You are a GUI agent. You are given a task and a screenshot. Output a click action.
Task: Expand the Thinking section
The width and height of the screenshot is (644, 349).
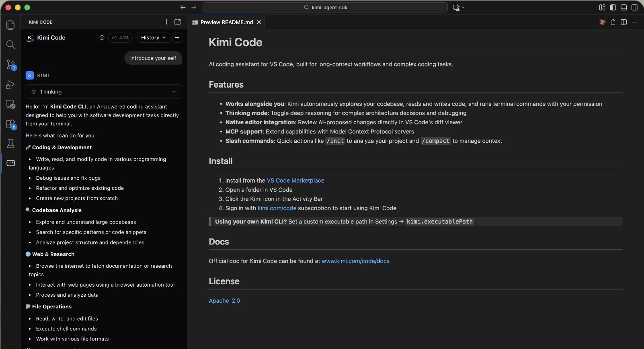click(104, 92)
